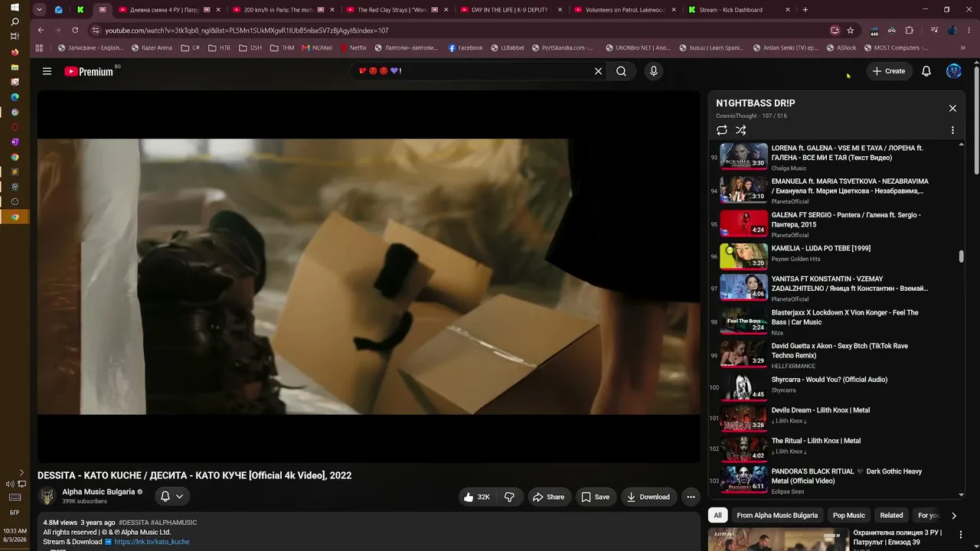Bookmark this page with star icon
The height and width of the screenshot is (551, 980).
tap(850, 31)
